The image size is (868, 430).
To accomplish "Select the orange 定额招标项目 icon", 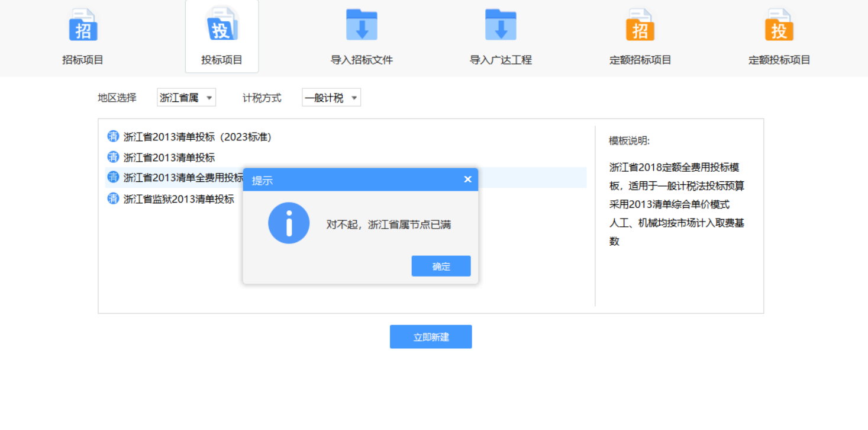I will (x=640, y=25).
